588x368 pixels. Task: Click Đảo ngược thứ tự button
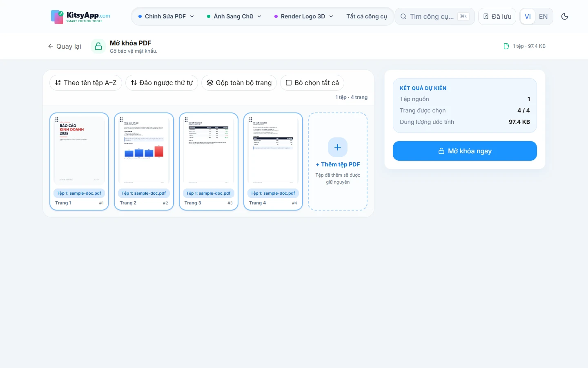162,83
